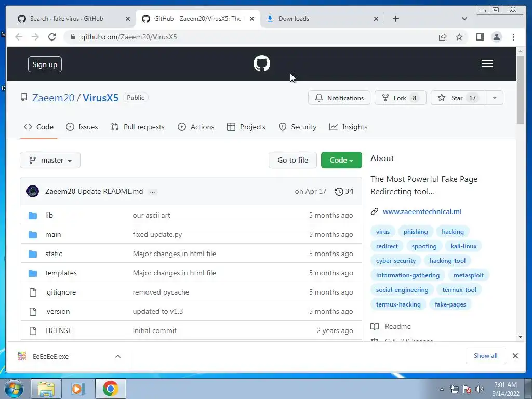Click the share page icon in address bar
The height and width of the screenshot is (399, 532).
point(443,37)
